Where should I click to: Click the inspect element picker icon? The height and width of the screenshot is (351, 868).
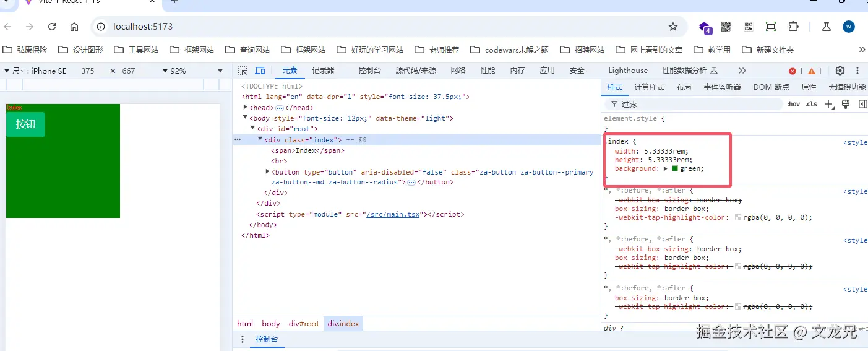pyautogui.click(x=243, y=71)
